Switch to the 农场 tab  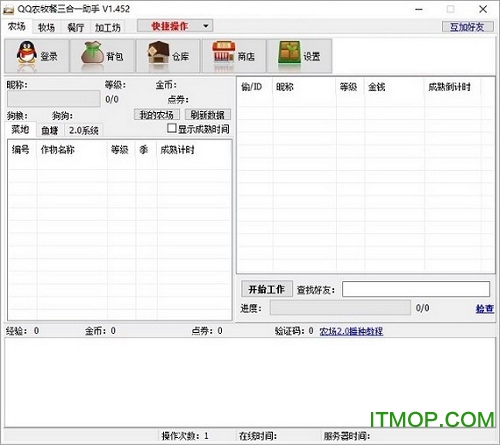(17, 26)
